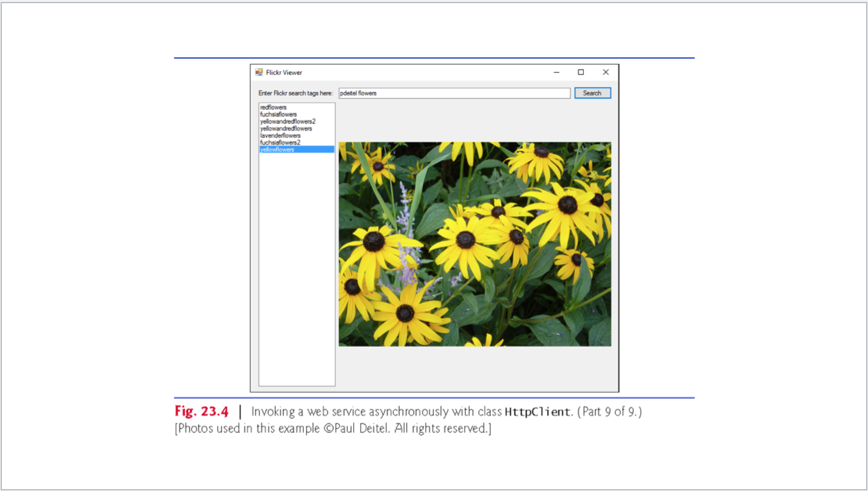This screenshot has width=868, height=491.
Task: Maximize the Flickr Viewer window
Action: point(580,72)
